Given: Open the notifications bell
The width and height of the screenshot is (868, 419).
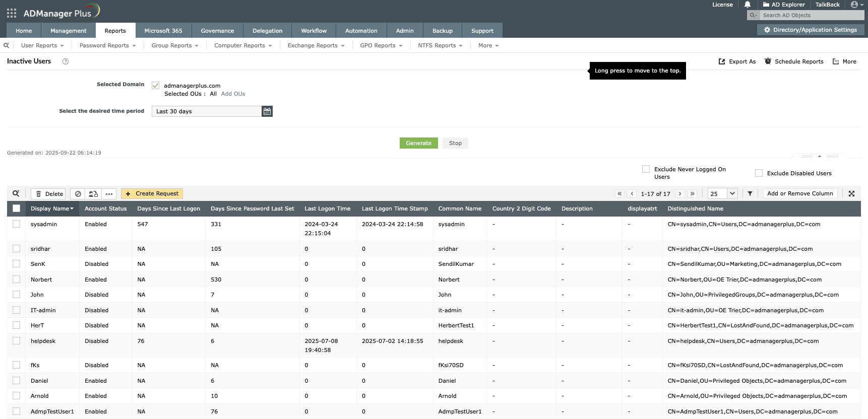Looking at the screenshot, I should click(748, 5).
